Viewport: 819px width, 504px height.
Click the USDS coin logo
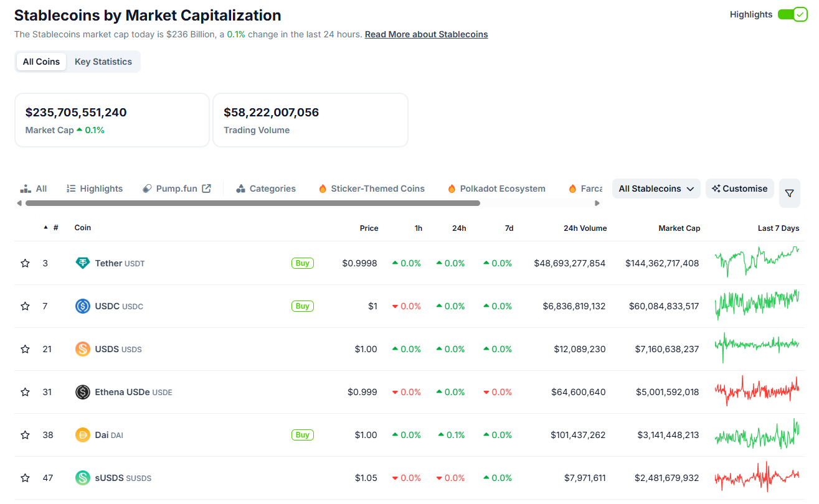(83, 349)
